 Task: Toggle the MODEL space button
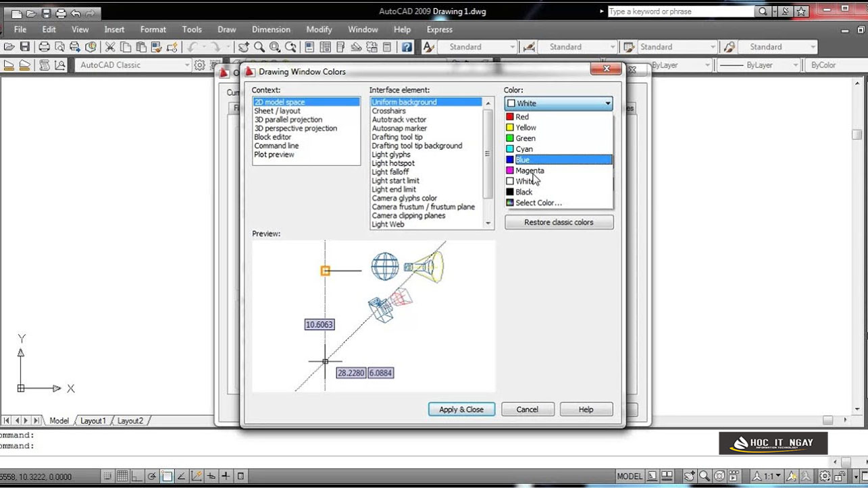pos(630,476)
